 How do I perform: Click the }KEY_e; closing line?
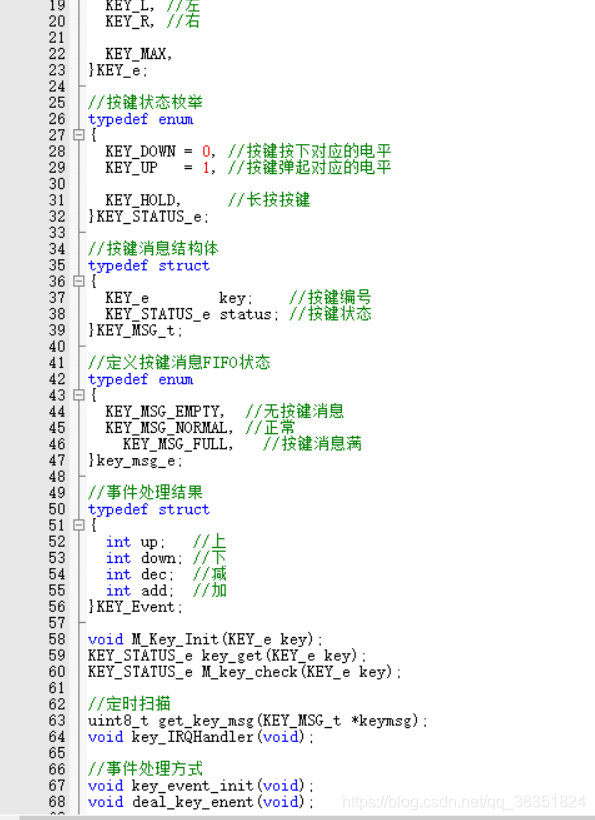pos(118,71)
